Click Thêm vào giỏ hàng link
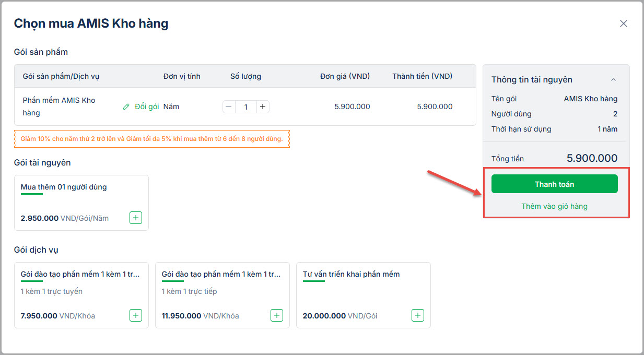The image size is (644, 355). click(x=554, y=206)
